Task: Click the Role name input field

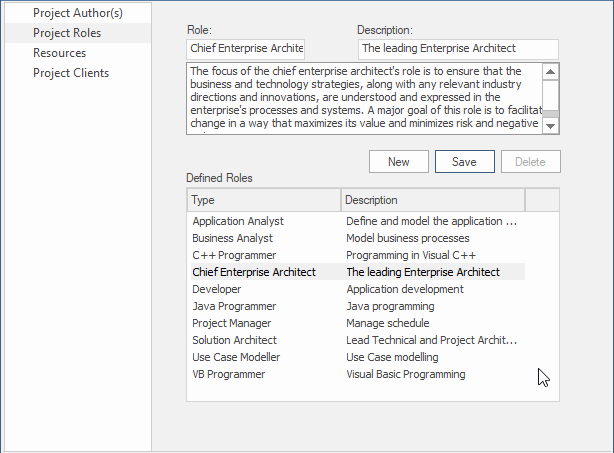Action: [246, 48]
